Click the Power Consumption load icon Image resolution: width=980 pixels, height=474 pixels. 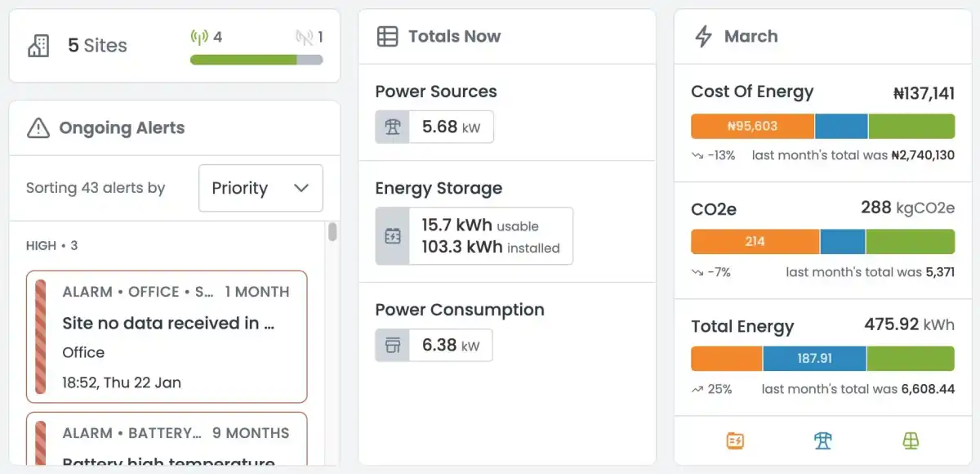(393, 346)
